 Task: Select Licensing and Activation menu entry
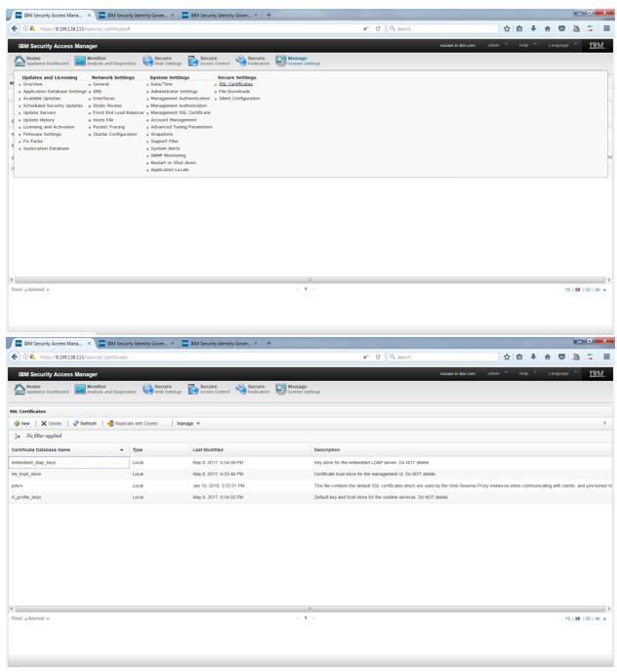(x=49, y=127)
